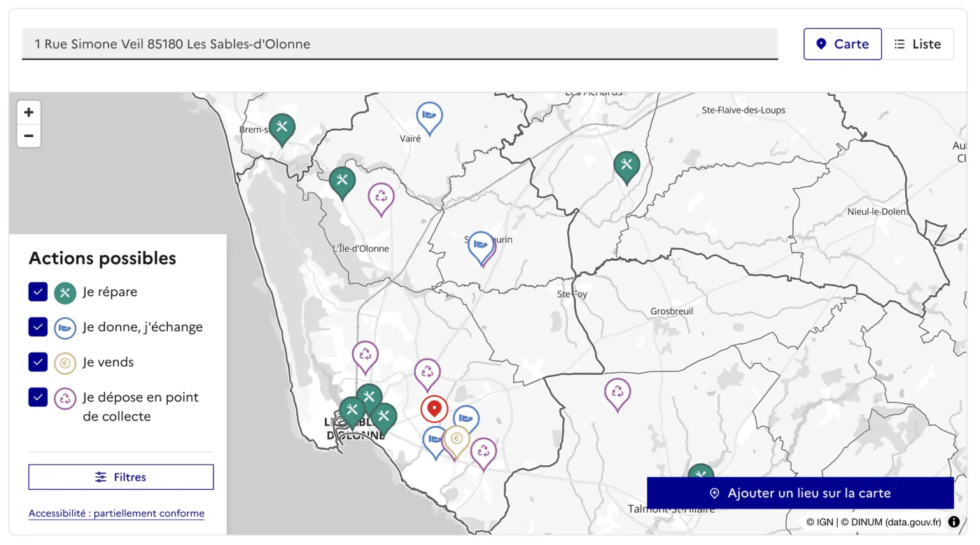Click the L'Île-d'Olonne map label

[x=361, y=248]
